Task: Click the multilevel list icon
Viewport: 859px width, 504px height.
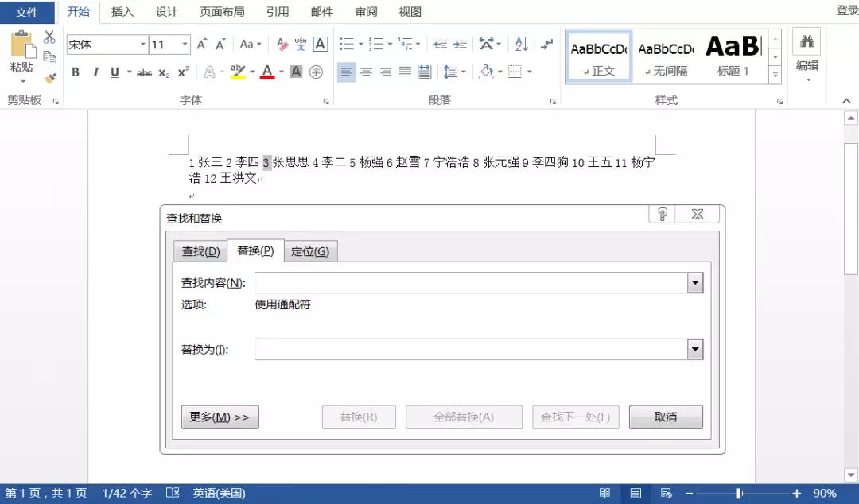Action: click(405, 44)
